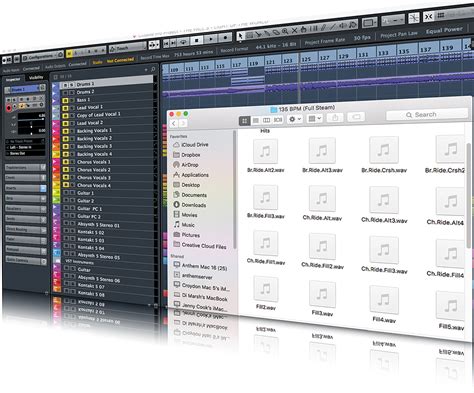The image size is (474, 393).
Task: Select the Object Selection arrow tool
Action: [x=240, y=36]
